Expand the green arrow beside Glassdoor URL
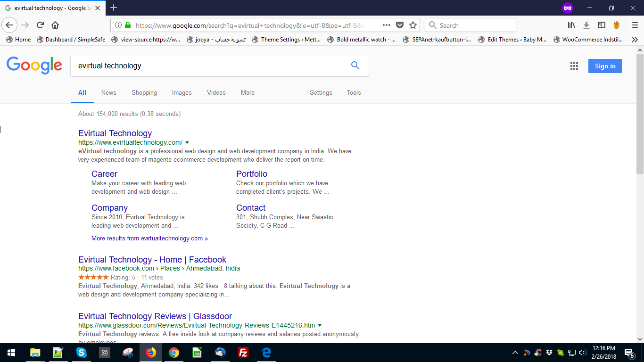Screen dimensions: 644x362 tap(320, 325)
